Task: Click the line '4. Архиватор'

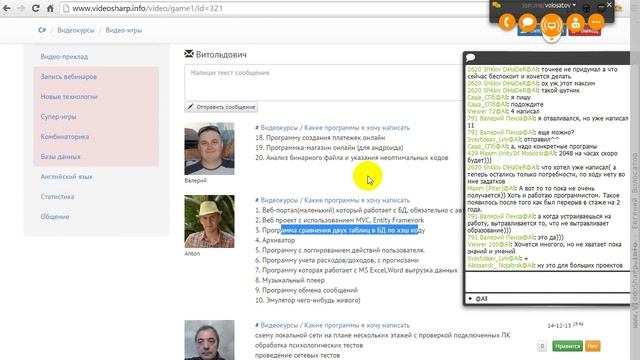Action: point(275,240)
